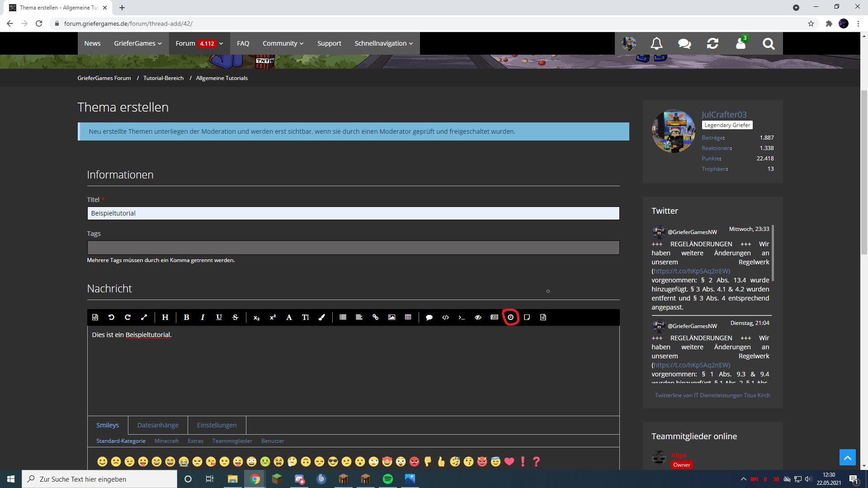Insert link via chain icon
The height and width of the screenshot is (488, 868).
(375, 317)
